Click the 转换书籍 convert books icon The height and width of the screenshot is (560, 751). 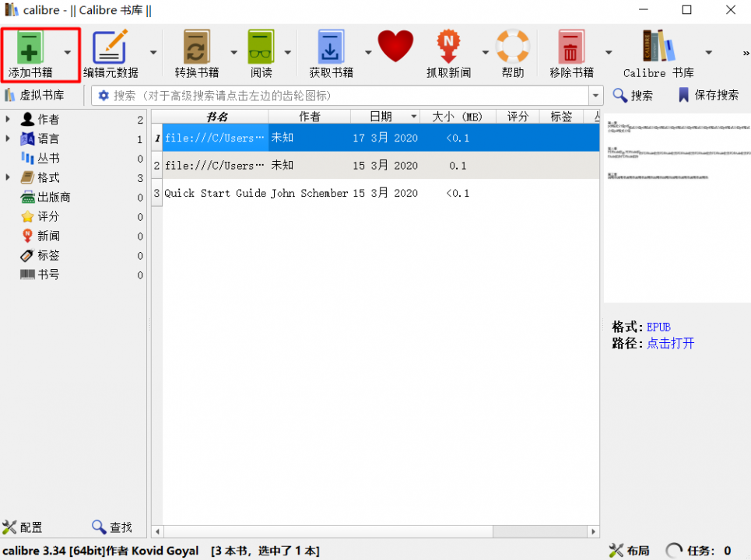pos(197,47)
